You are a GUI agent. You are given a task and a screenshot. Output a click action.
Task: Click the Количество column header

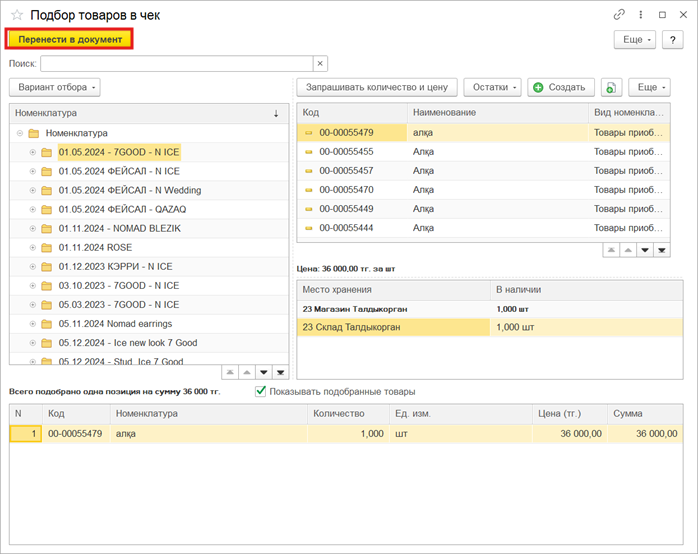[349, 414]
